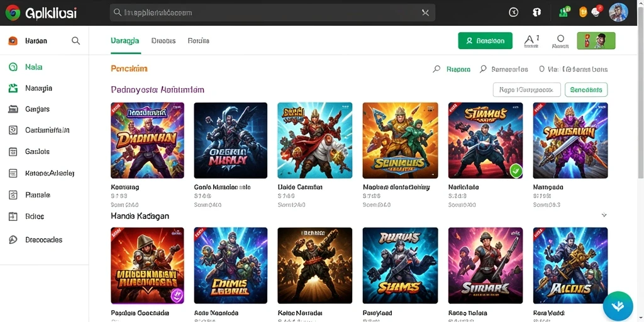Click purple badge on Pandala Ooonada thumbnail
644x322 pixels.
coord(177,296)
